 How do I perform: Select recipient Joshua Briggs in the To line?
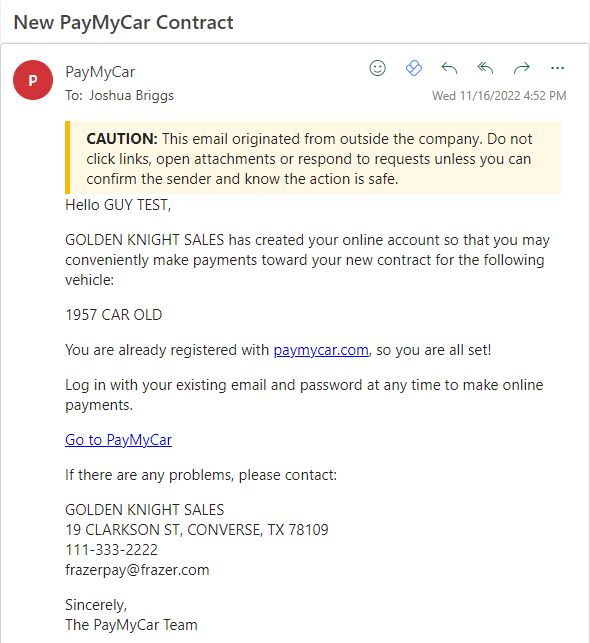click(x=132, y=96)
